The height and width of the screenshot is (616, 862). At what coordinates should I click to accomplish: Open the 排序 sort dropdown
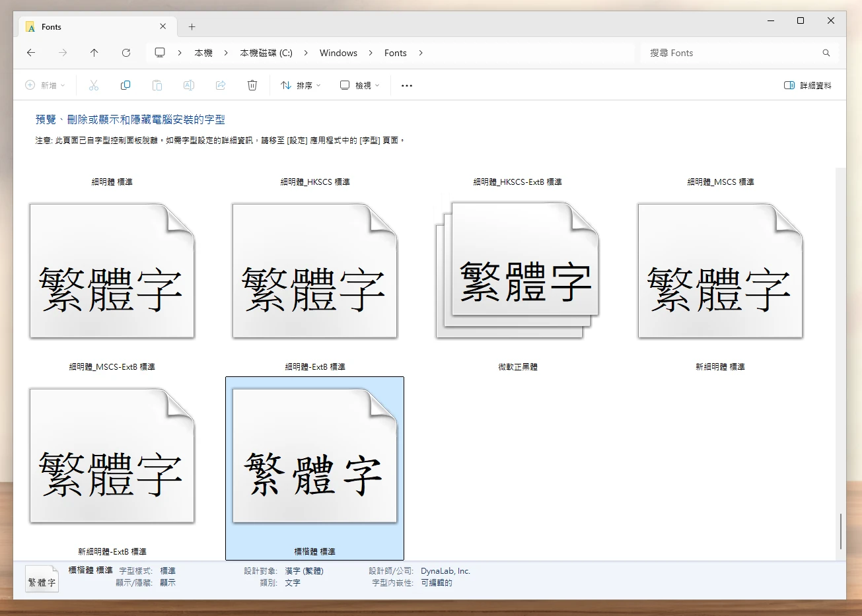click(x=301, y=85)
